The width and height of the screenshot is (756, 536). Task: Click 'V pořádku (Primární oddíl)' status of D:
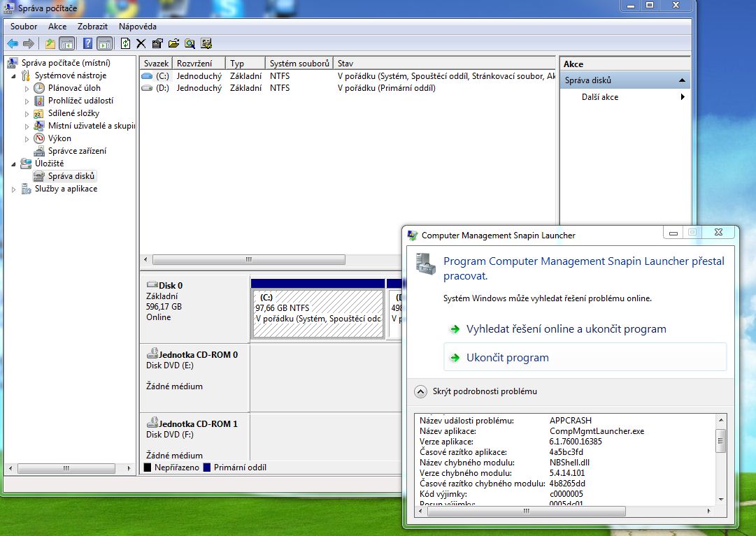point(387,88)
